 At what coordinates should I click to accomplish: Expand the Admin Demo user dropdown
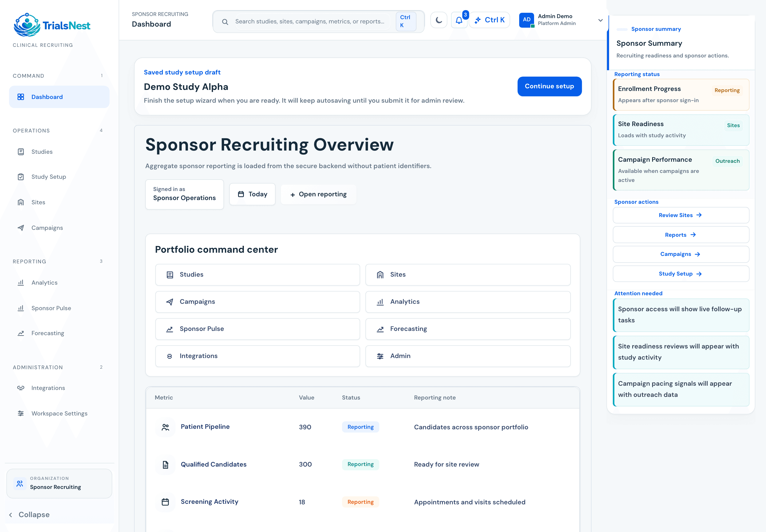[x=600, y=20]
